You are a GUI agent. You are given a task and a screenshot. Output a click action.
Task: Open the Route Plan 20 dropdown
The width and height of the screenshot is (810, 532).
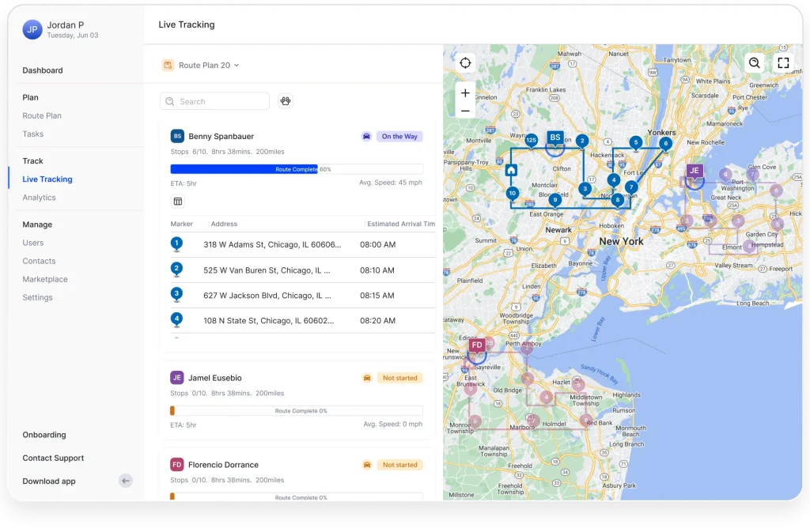[208, 66]
